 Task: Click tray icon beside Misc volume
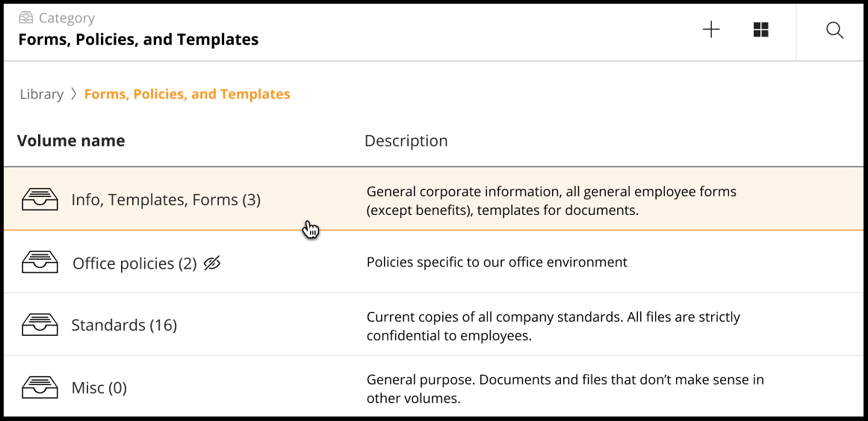(x=40, y=387)
